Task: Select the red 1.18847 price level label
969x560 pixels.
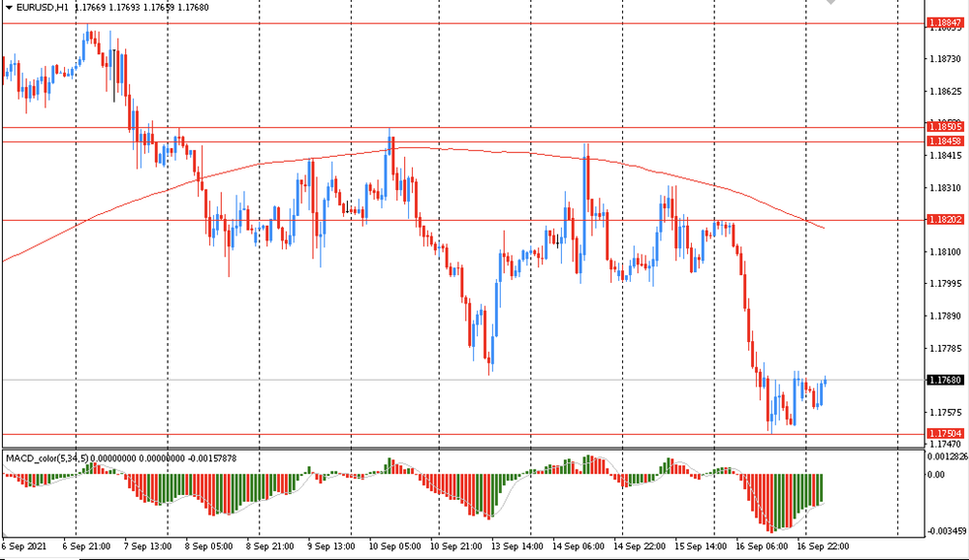Action: pos(946,23)
